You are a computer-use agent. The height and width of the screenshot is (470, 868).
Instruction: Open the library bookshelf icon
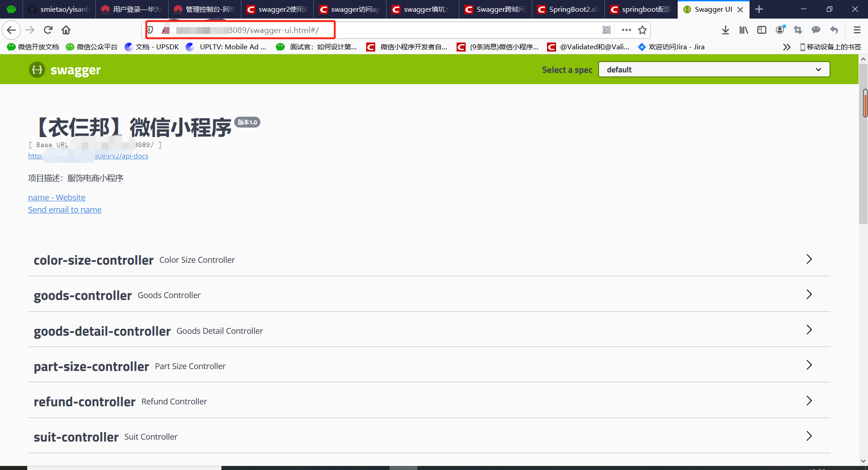744,30
